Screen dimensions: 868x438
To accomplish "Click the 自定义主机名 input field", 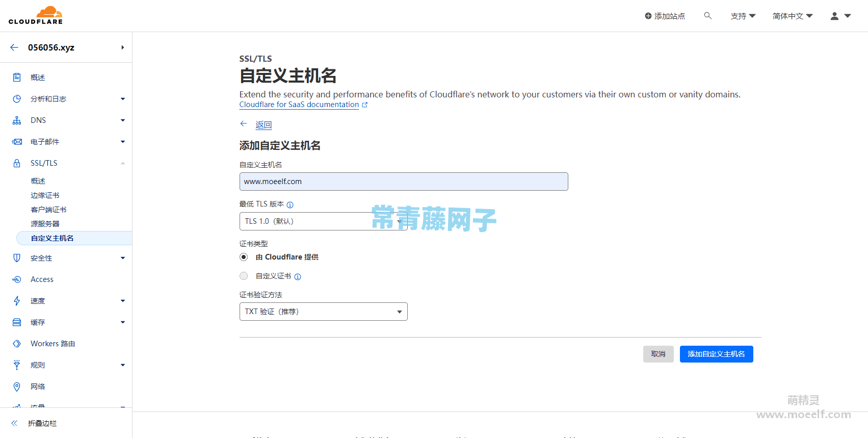I will (404, 182).
